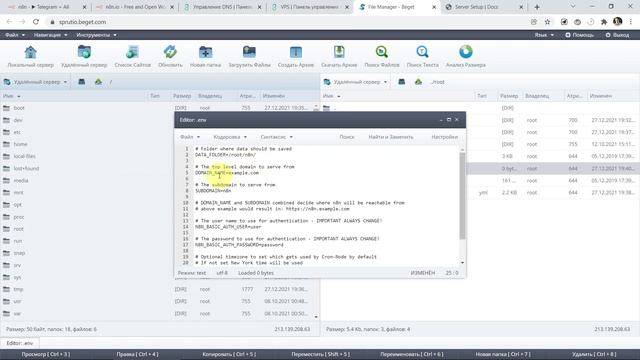Screen dimensions: 640x360
Task: Click the Refresh toolbar icon
Action: click(x=170, y=57)
